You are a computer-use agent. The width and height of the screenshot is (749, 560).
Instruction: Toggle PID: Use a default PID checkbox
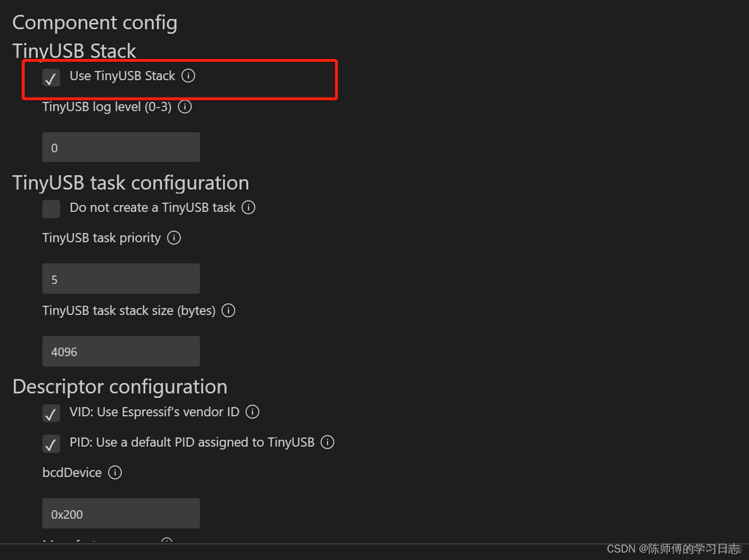coord(51,444)
